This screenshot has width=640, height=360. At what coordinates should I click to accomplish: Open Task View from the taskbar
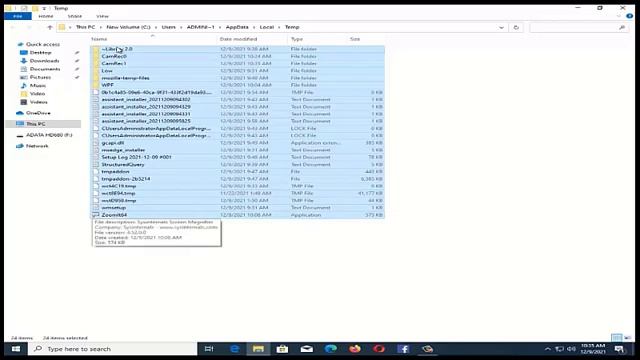click(209, 349)
